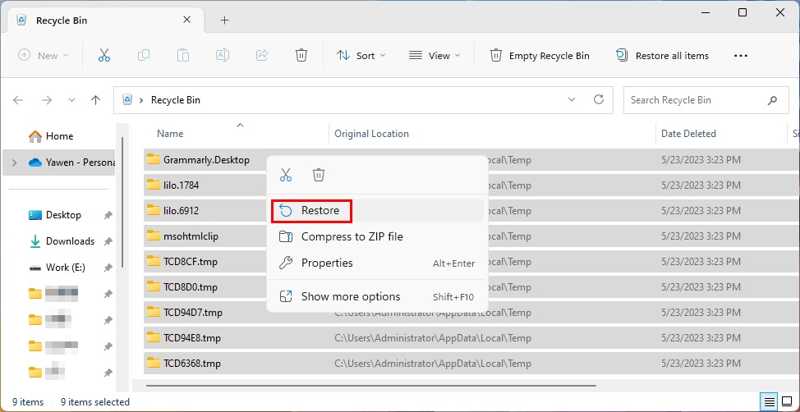Click the Cut scissors icon in toolbar
Screen dimensions: 800x412
coord(104,56)
